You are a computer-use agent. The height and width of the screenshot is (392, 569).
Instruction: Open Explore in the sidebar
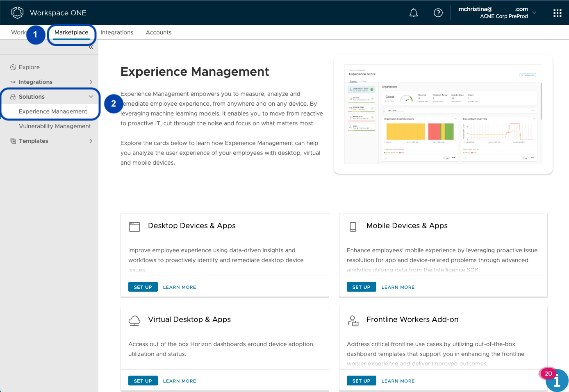click(x=29, y=67)
